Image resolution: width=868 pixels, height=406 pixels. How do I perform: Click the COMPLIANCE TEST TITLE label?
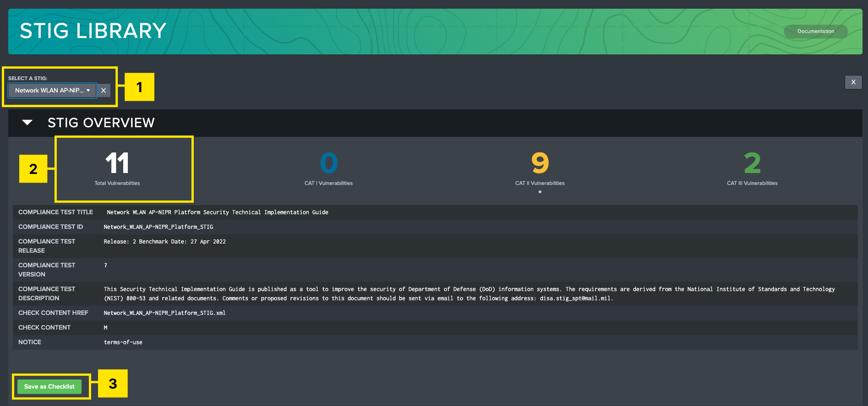pyautogui.click(x=55, y=212)
